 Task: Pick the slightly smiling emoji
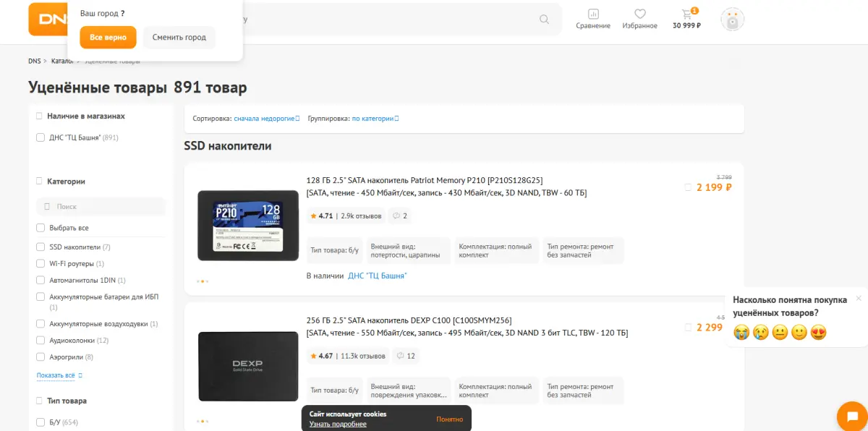point(799,333)
